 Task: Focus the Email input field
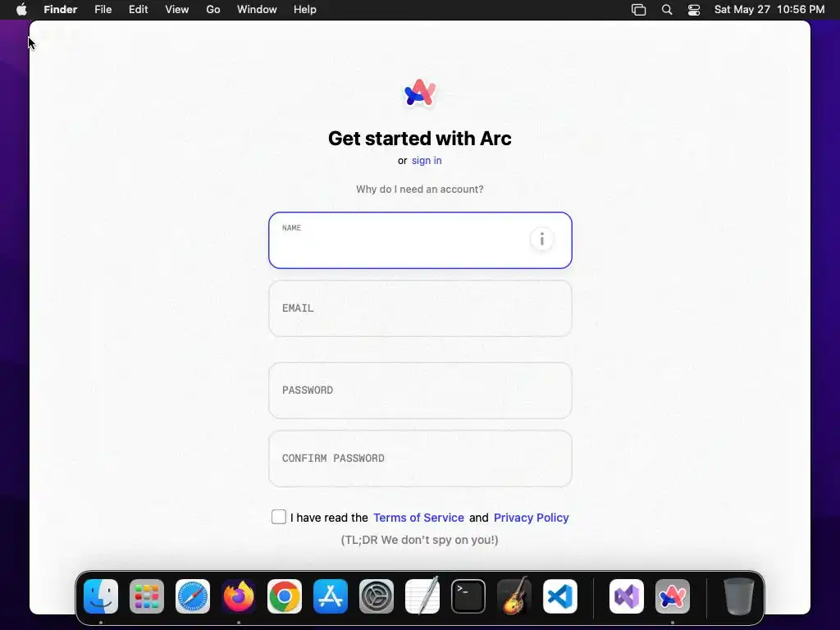(420, 308)
